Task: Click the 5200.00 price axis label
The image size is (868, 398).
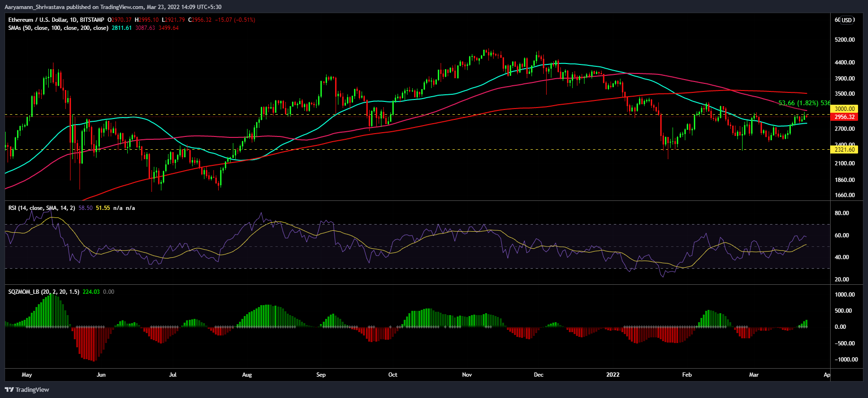Action: click(845, 40)
